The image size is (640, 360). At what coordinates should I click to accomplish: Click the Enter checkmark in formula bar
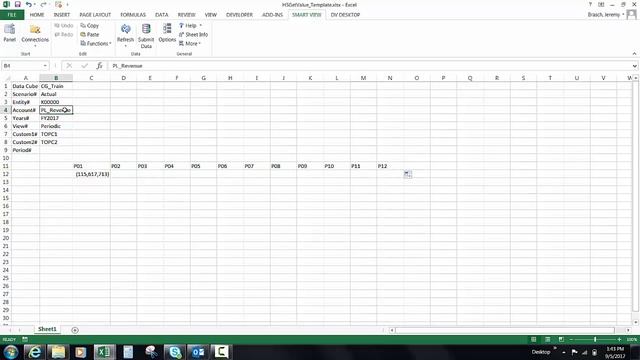pyautogui.click(x=84, y=66)
